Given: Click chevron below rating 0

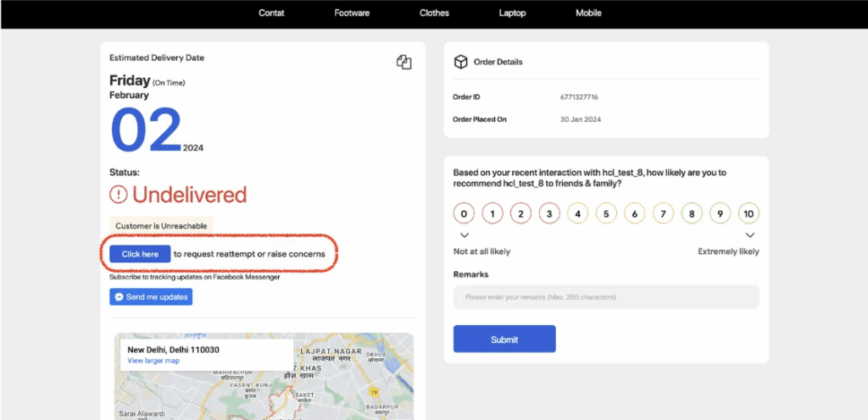Looking at the screenshot, I should [x=464, y=235].
